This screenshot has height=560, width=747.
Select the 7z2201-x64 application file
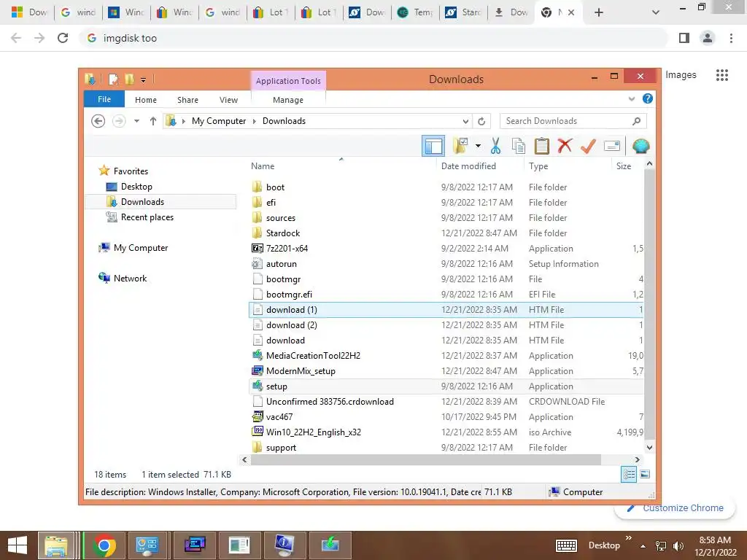287,248
